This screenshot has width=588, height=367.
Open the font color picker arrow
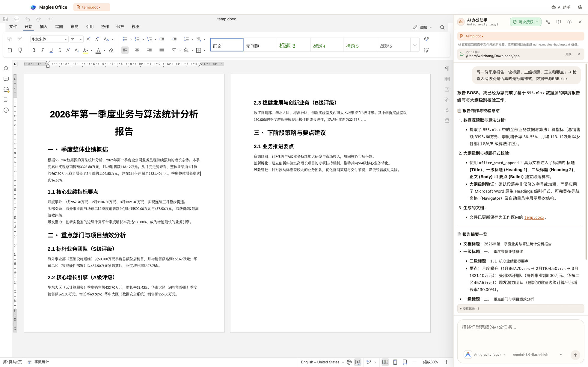[104, 50]
